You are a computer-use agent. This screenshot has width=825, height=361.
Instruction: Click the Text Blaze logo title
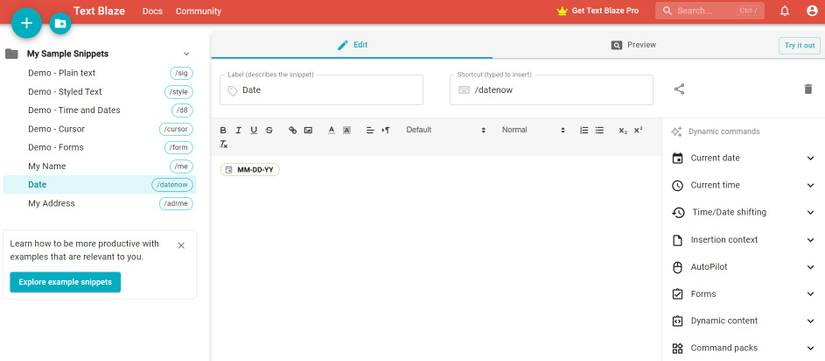coord(99,11)
